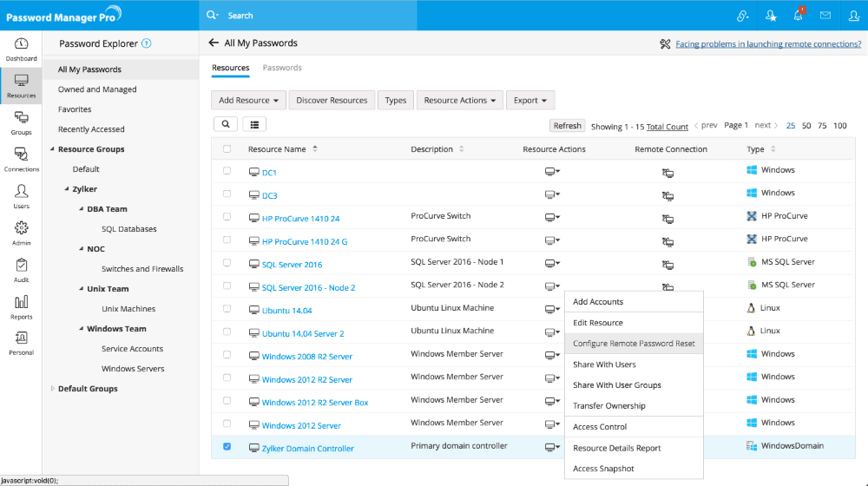The width and height of the screenshot is (868, 486).
Task: Click the notifications bell icon
Action: (797, 16)
